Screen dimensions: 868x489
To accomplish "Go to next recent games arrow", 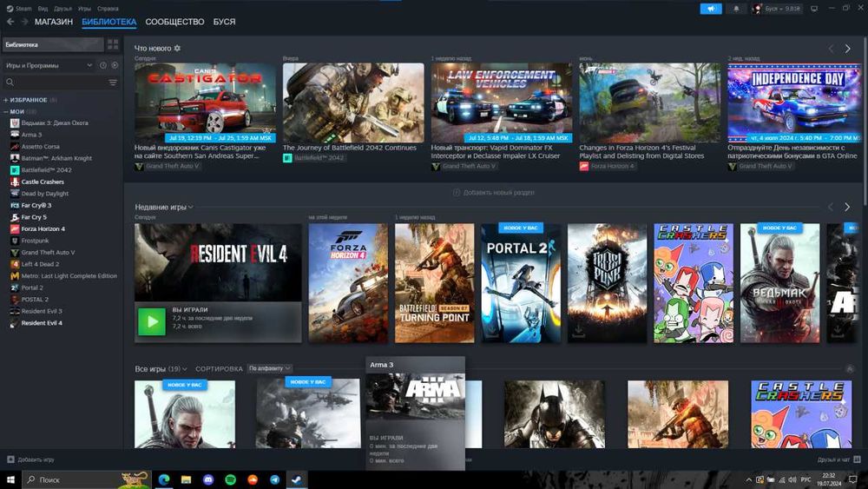I will coord(847,207).
